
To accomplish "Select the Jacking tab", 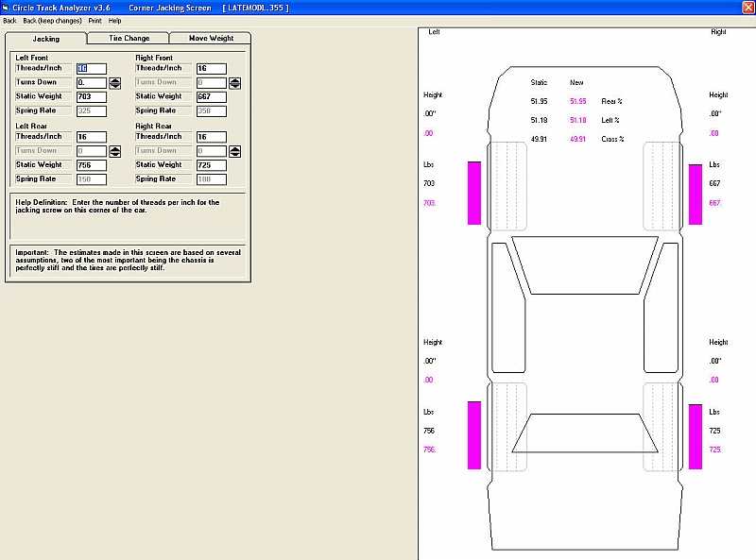I will (45, 39).
